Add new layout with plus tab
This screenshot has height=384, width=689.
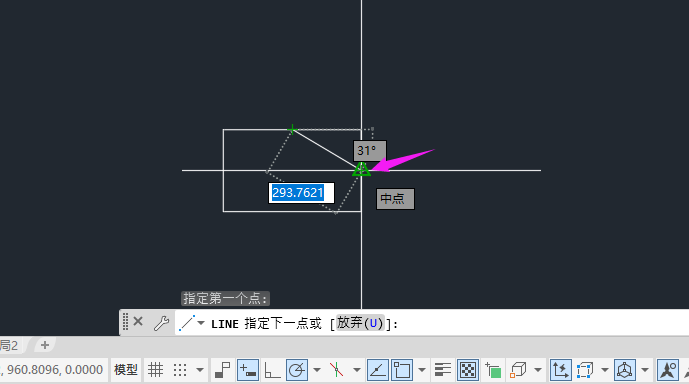tap(45, 345)
